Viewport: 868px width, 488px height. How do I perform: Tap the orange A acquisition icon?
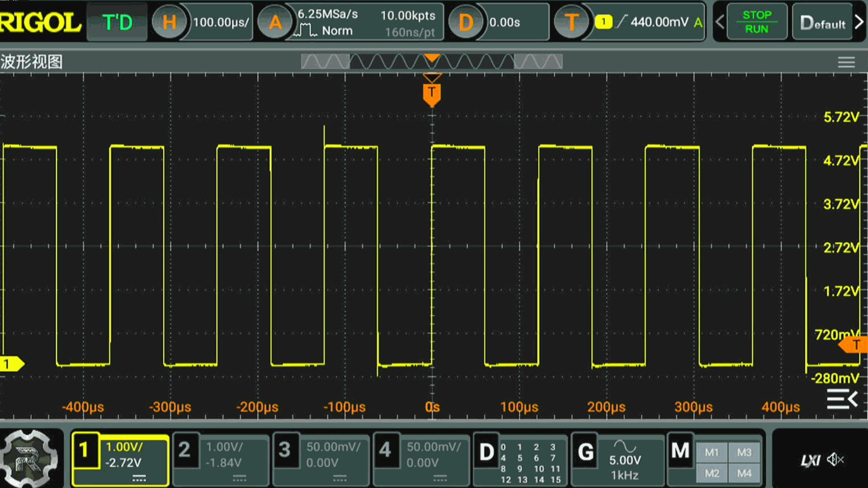(x=275, y=22)
